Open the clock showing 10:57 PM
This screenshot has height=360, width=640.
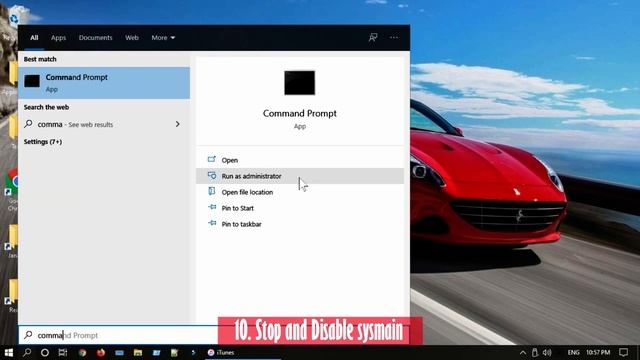pyautogui.click(x=598, y=352)
